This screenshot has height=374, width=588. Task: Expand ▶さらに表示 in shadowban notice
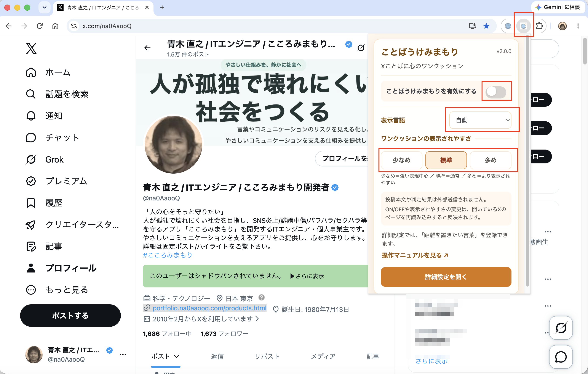307,276
